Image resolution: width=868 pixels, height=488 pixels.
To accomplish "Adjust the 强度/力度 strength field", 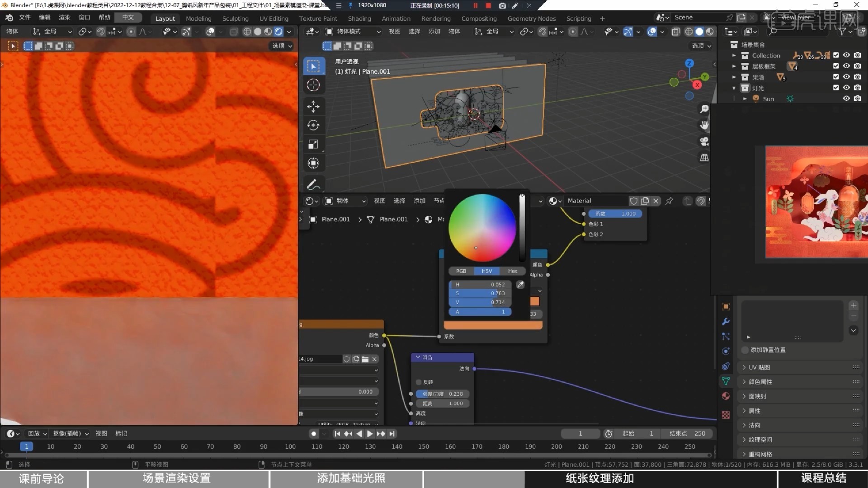I will pyautogui.click(x=443, y=394).
